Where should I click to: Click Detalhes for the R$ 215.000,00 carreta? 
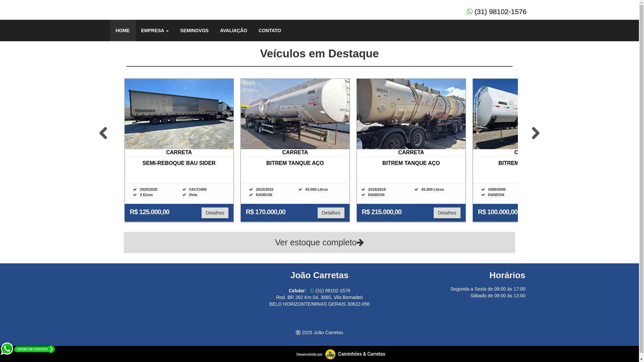447,213
